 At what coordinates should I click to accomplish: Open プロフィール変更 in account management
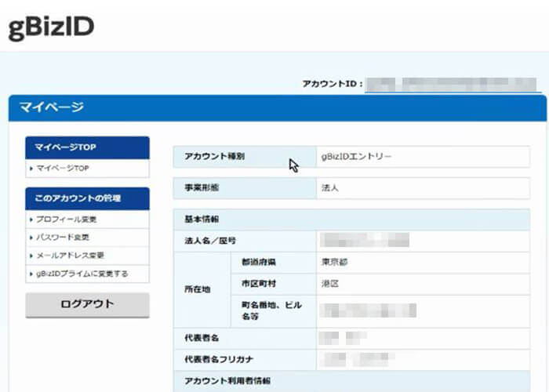(67, 220)
